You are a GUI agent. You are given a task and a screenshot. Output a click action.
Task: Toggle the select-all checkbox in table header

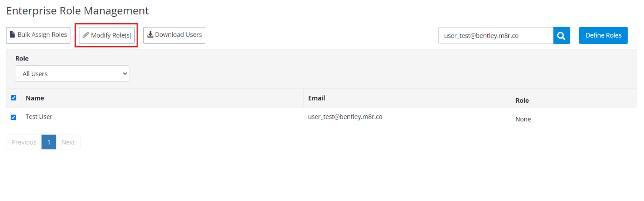14,98
